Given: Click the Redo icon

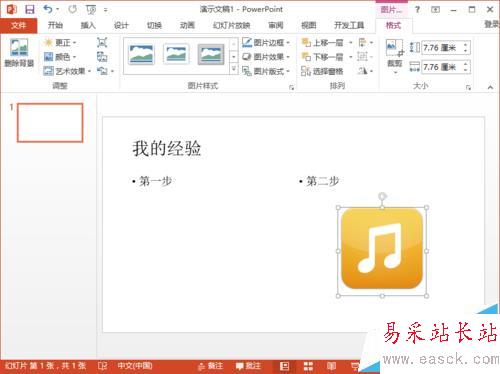Looking at the screenshot, I should point(72,9).
